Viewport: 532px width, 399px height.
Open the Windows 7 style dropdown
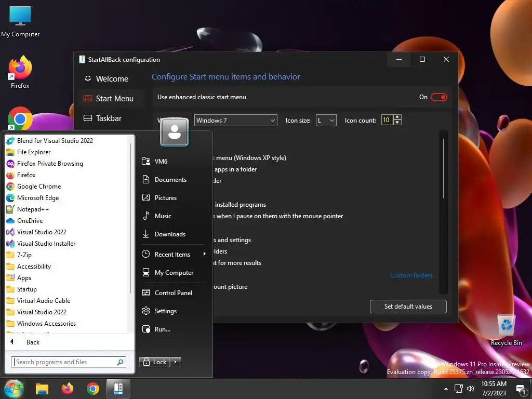[235, 121]
